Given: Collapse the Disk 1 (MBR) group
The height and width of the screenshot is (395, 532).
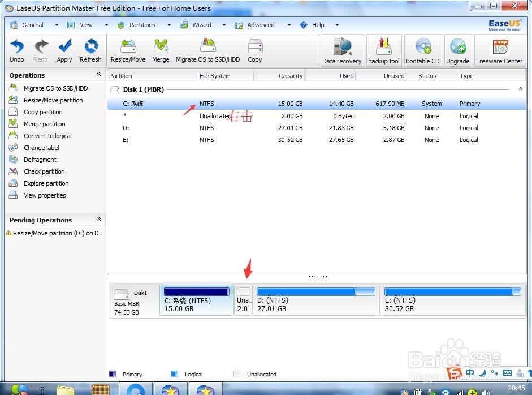Looking at the screenshot, I should click(521, 89).
